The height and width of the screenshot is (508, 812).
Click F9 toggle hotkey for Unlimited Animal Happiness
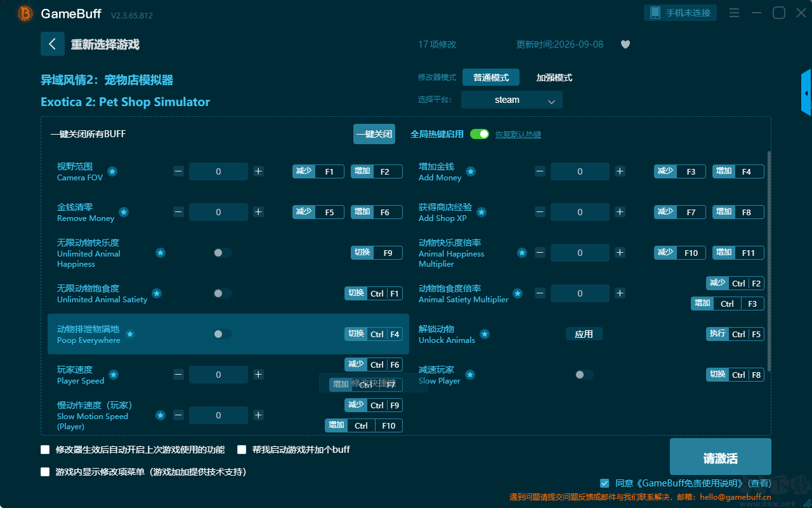click(x=377, y=253)
